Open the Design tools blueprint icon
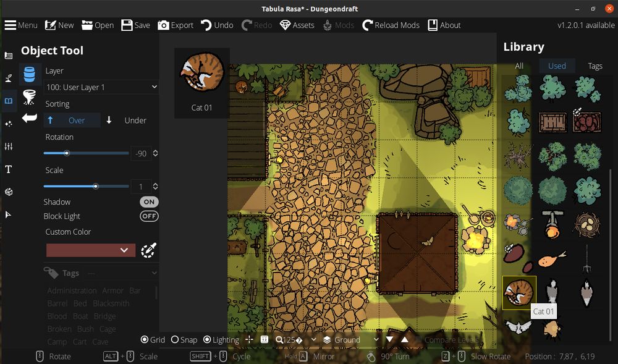 [x=8, y=56]
